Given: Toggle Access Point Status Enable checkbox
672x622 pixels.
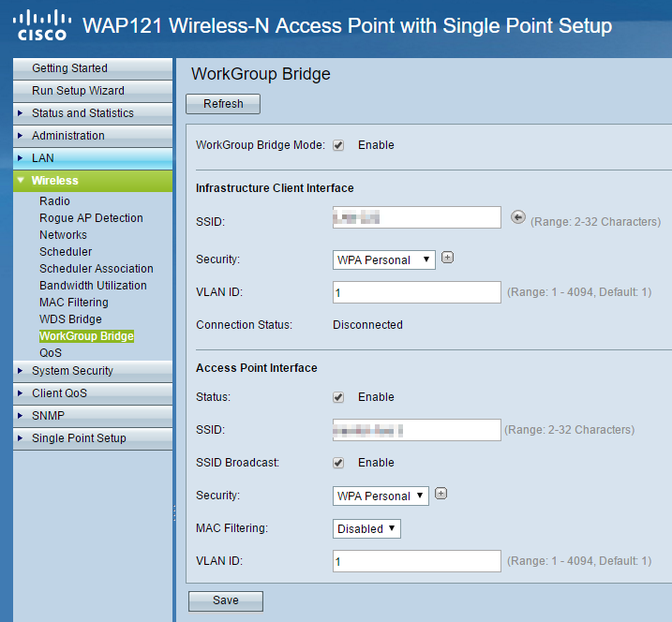Looking at the screenshot, I should 338,397.
